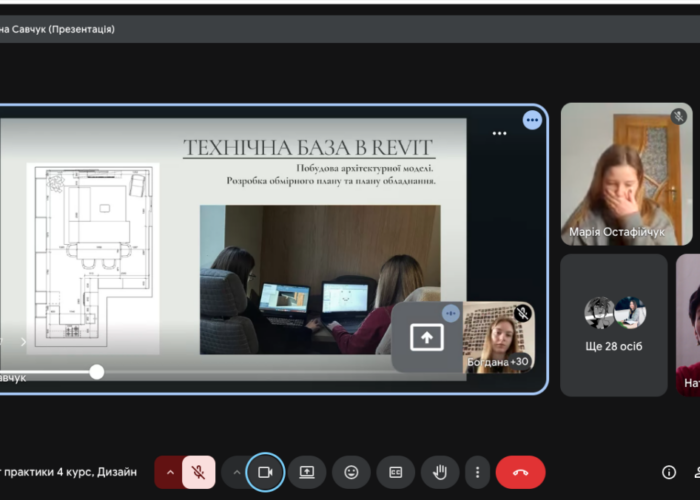
Task: Click the small blue icon above the upload tile
Action: pyautogui.click(x=450, y=313)
